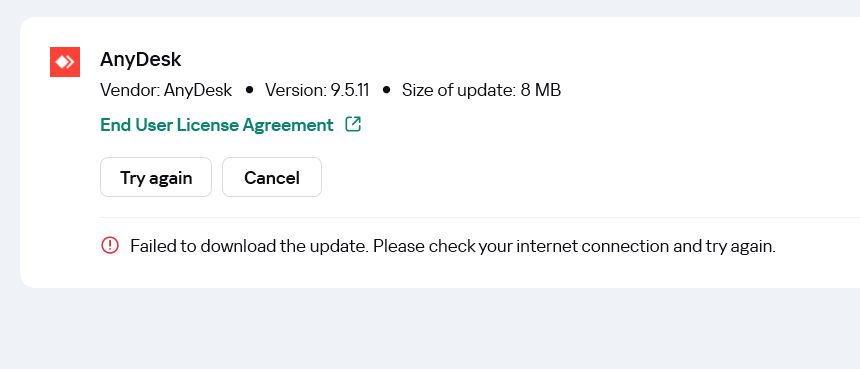Click the gray background below the update card
Screen dimensions: 860x369
point(430,329)
